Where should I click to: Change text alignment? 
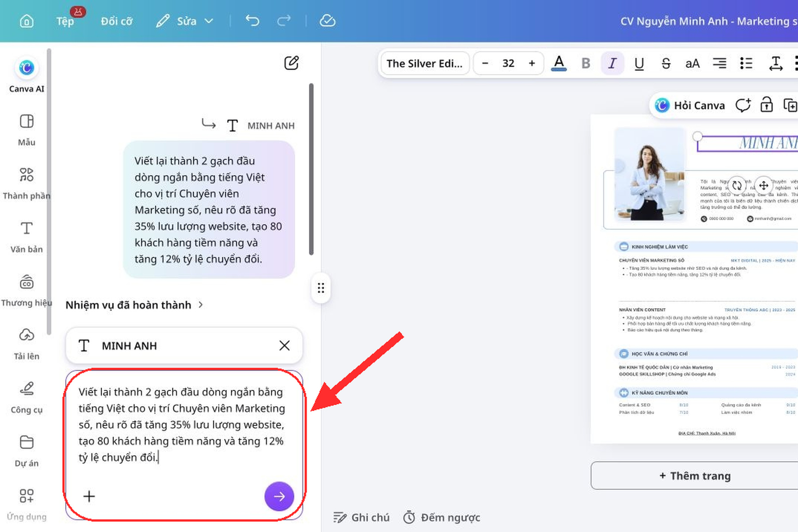[x=720, y=63]
